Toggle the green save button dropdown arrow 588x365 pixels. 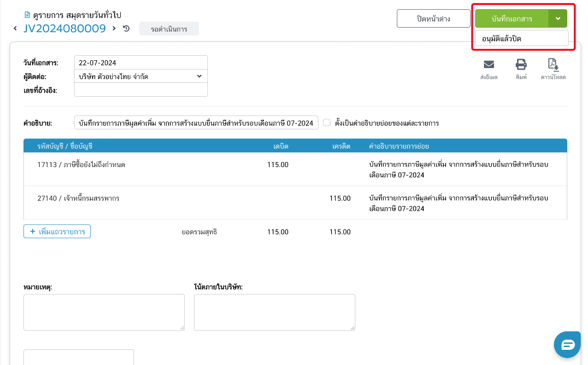coord(558,19)
